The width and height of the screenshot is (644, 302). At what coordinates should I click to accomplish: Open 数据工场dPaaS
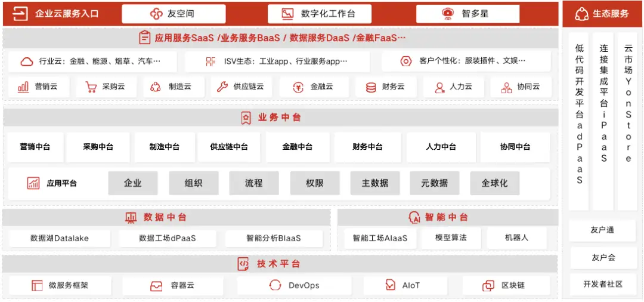click(x=168, y=238)
